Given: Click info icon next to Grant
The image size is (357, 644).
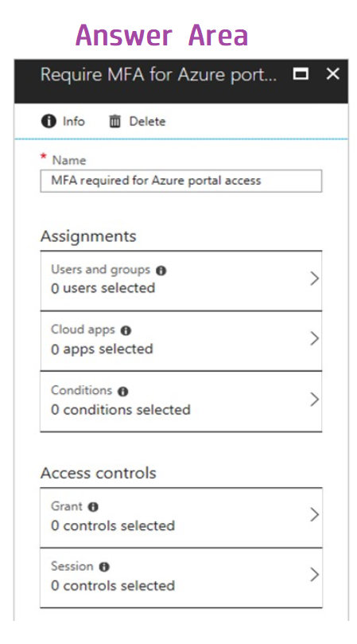Looking at the screenshot, I should [x=94, y=507].
